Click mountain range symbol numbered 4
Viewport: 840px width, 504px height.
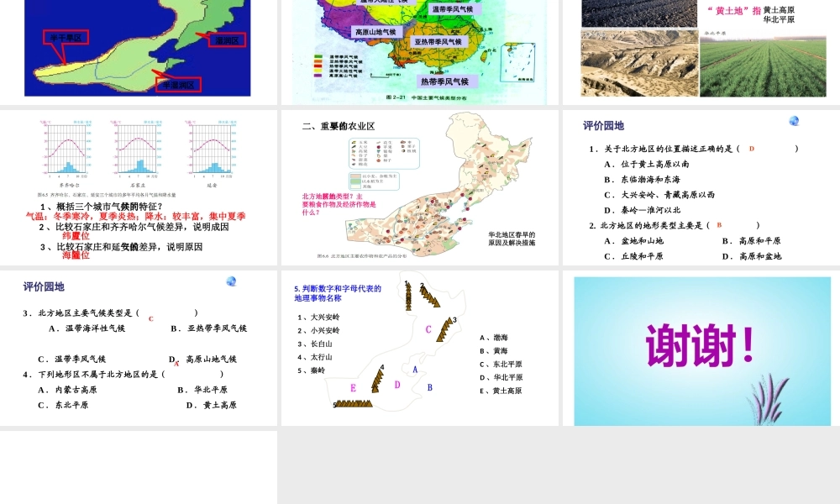pyautogui.click(x=378, y=379)
